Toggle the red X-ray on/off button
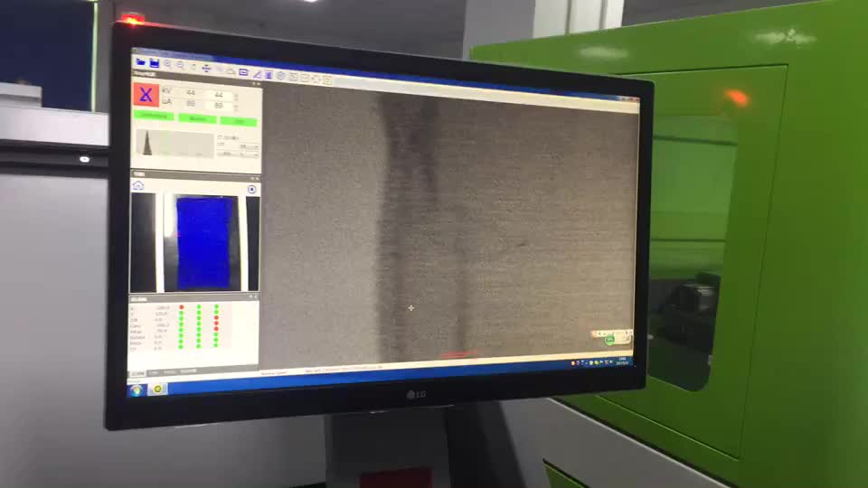 coord(145,95)
